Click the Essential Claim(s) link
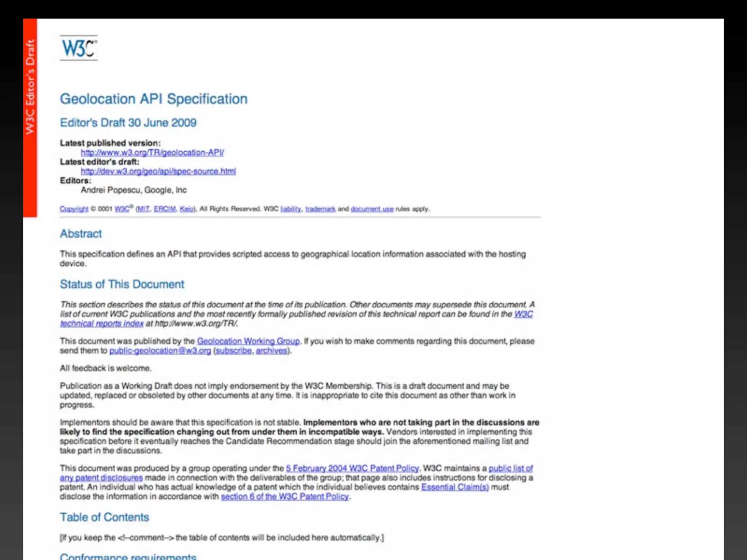Image resolution: width=747 pixels, height=560 pixels. tap(454, 487)
